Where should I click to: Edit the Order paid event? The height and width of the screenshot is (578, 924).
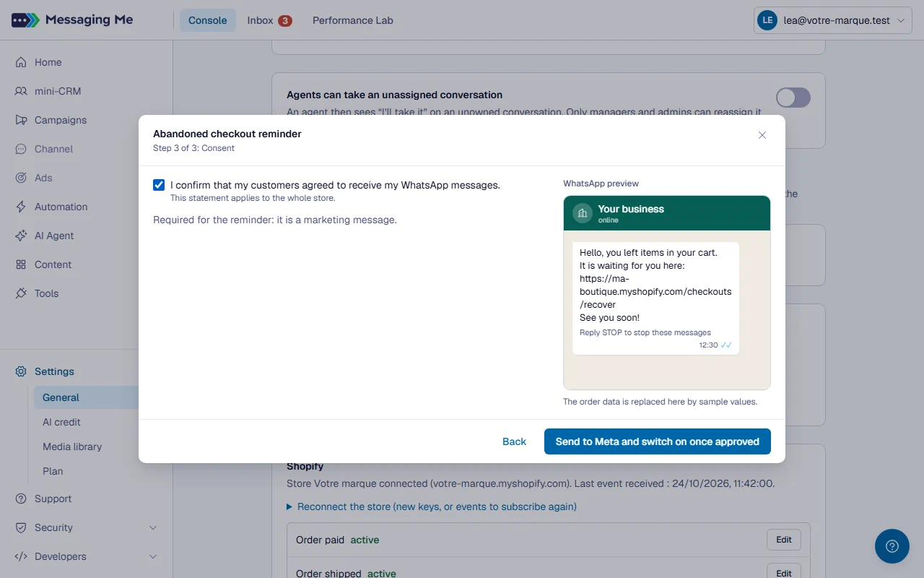[x=784, y=540]
